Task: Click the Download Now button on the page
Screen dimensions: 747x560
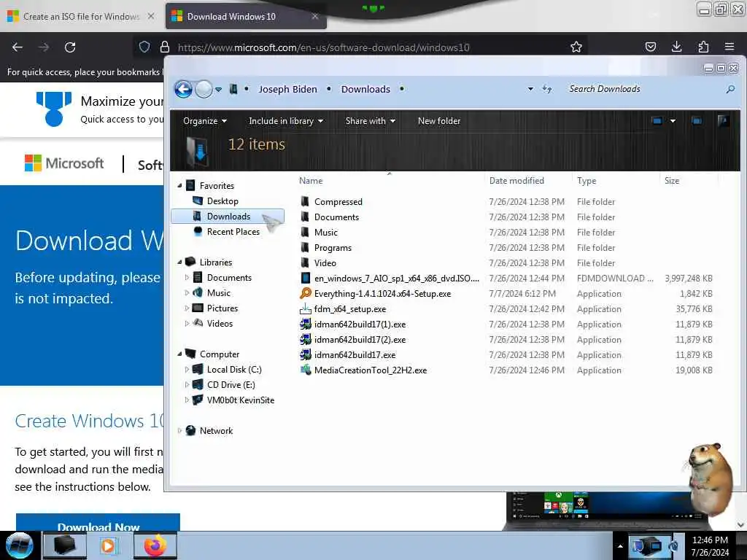Action: (98, 522)
